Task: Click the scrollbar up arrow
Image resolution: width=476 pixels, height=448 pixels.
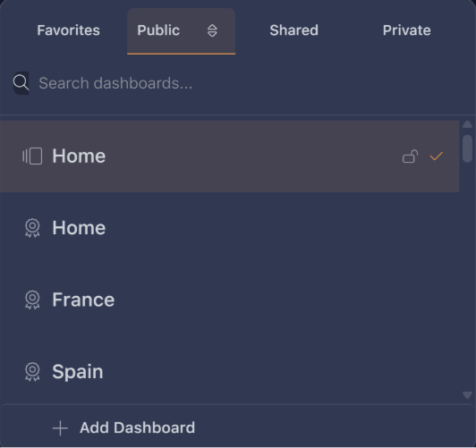Action: click(x=467, y=124)
